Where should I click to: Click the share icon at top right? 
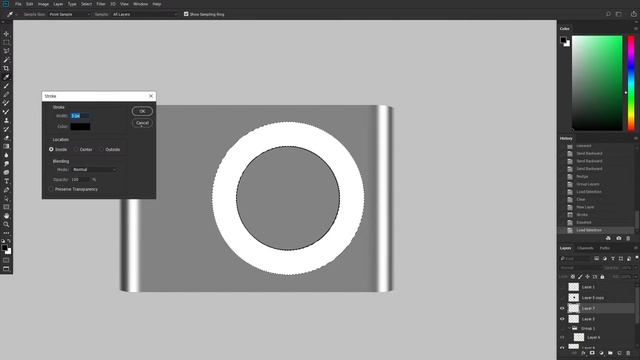tap(633, 14)
